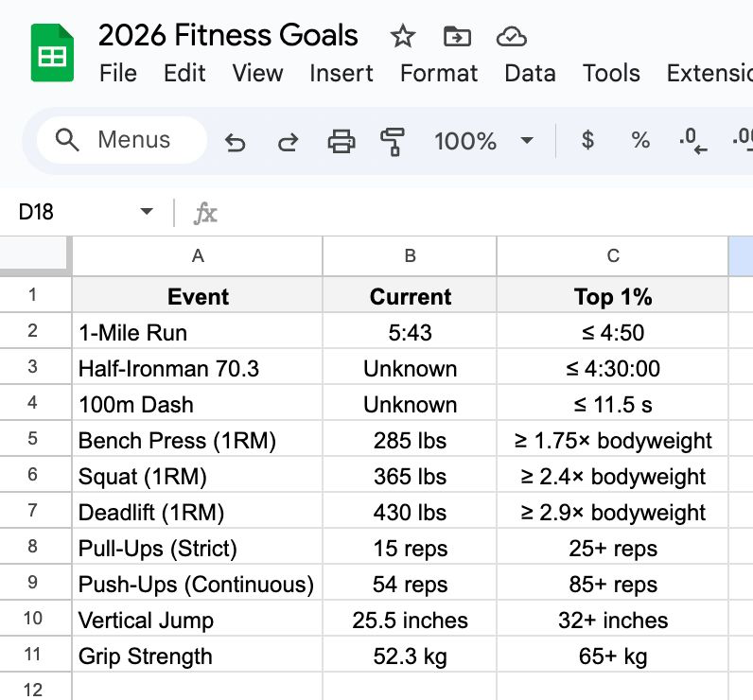Open the Google Sheets home icon
753x700 pixels.
(52, 53)
